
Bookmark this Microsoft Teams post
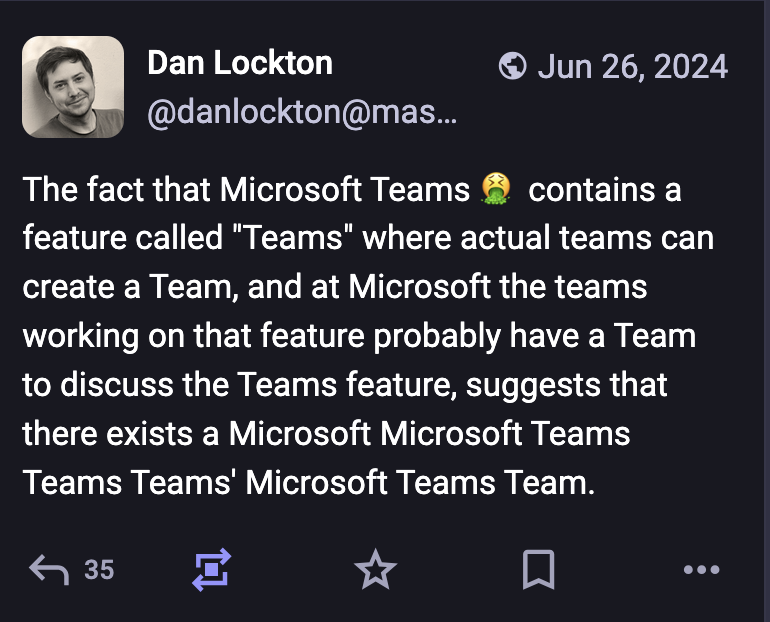tap(539, 569)
